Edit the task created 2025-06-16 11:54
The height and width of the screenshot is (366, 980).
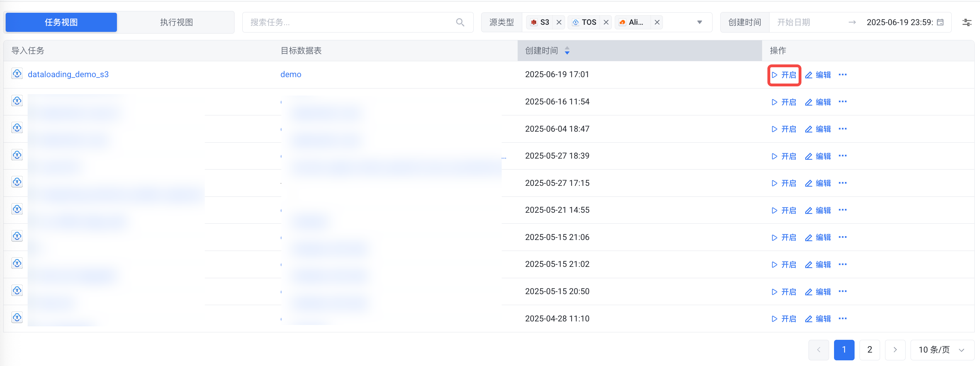pyautogui.click(x=818, y=102)
